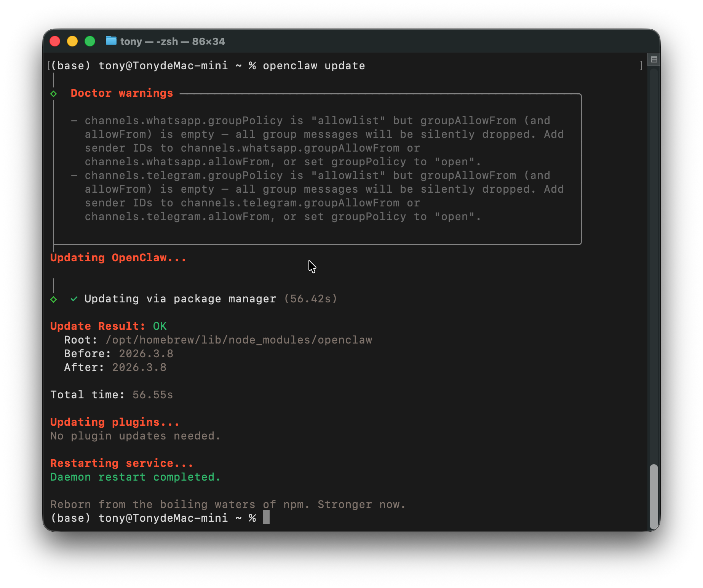Click the empty scrollbar track above the thumb

pyautogui.click(x=653, y=267)
